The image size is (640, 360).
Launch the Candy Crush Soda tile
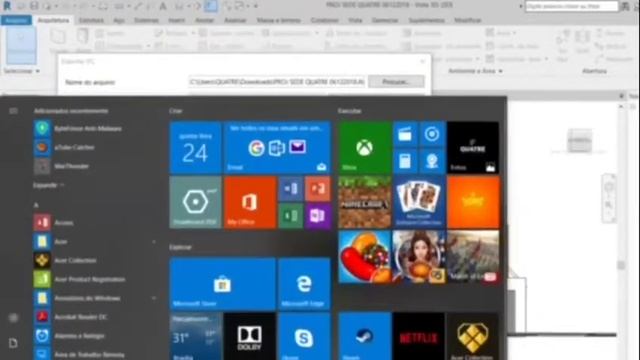[364, 257]
